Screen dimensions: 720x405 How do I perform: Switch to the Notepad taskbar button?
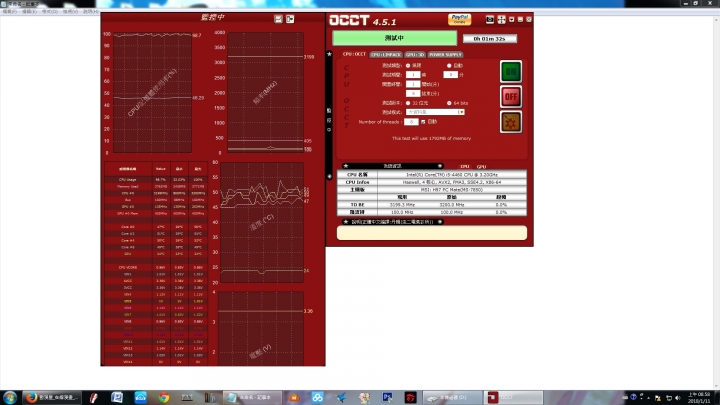(x=252, y=397)
